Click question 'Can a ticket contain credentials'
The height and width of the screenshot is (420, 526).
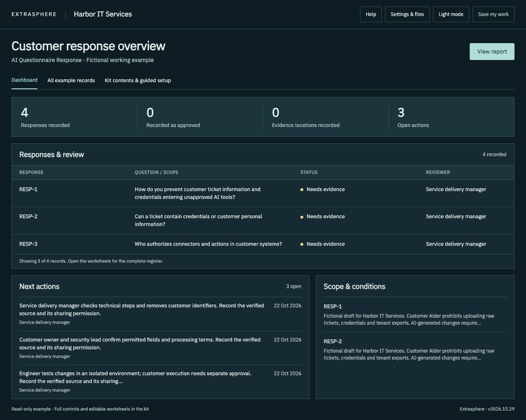point(198,220)
